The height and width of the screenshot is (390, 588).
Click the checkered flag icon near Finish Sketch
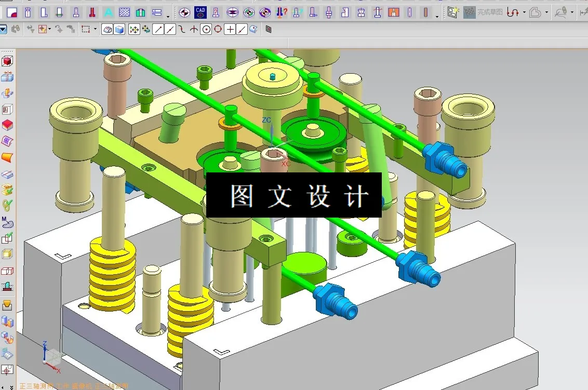click(469, 11)
